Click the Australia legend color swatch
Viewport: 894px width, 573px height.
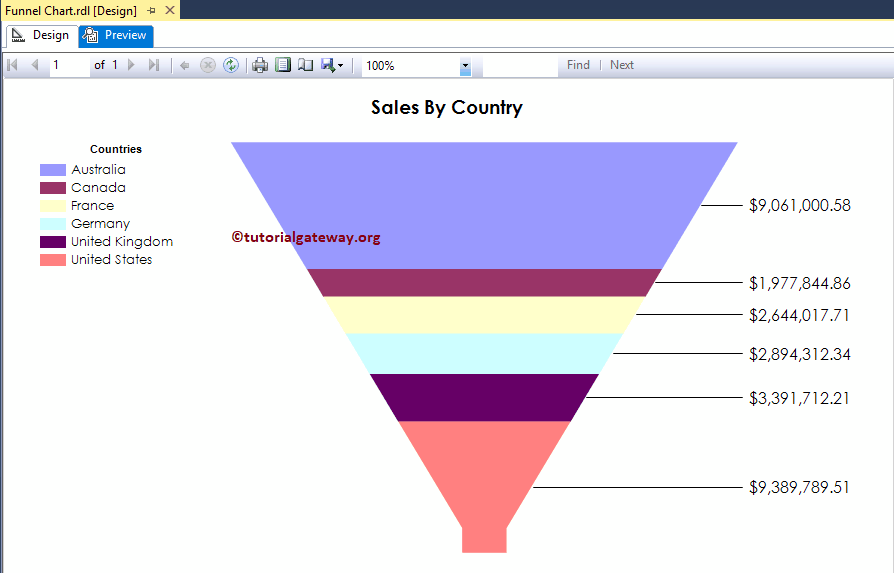click(x=53, y=170)
